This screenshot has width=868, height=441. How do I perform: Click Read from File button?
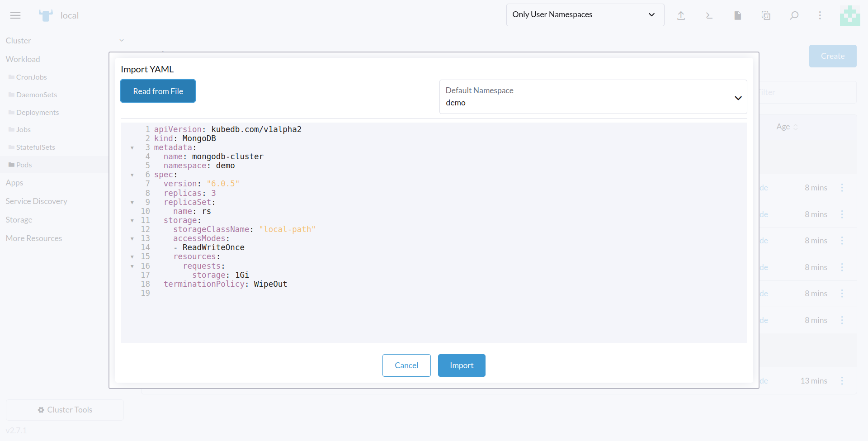click(x=158, y=91)
